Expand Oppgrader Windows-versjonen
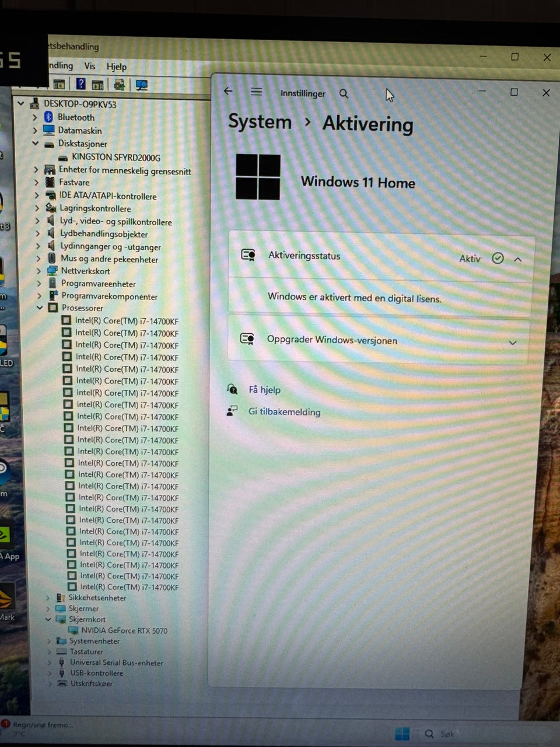The width and height of the screenshot is (560, 747). [513, 343]
